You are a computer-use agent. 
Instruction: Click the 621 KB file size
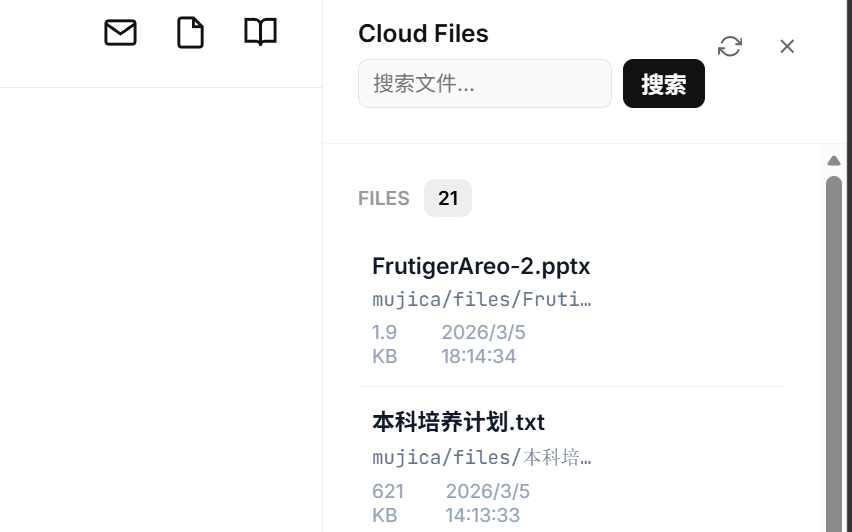click(x=387, y=503)
